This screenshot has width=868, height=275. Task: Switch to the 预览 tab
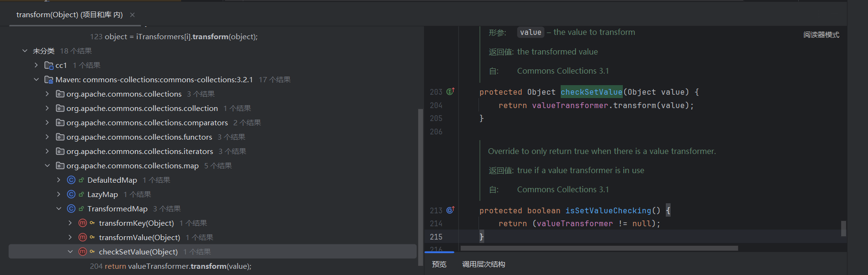(439, 264)
